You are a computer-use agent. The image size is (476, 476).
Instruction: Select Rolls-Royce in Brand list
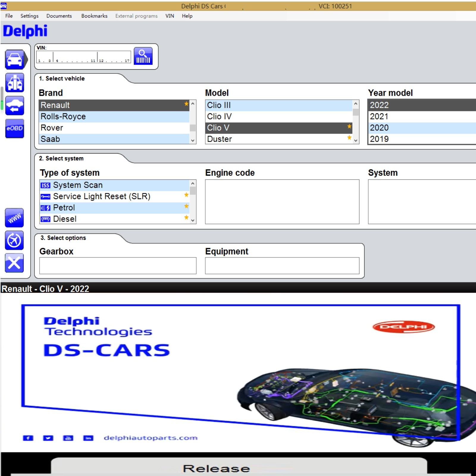[x=114, y=117]
